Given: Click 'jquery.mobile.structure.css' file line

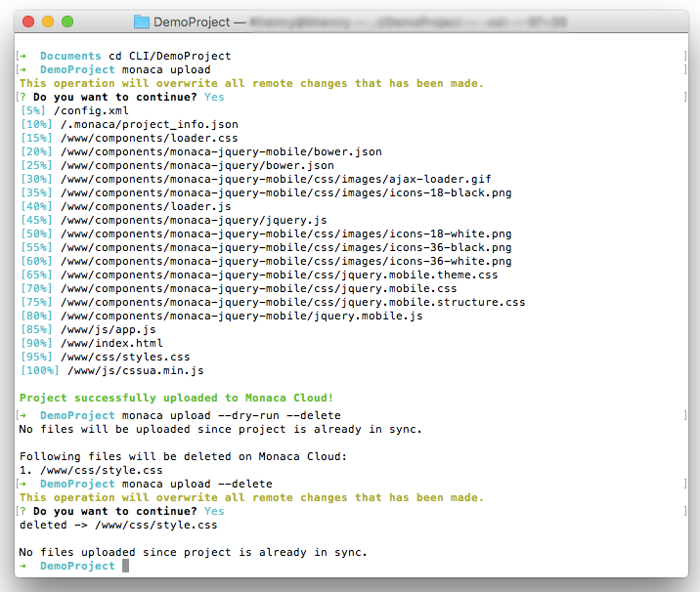Looking at the screenshot, I should point(273,302).
